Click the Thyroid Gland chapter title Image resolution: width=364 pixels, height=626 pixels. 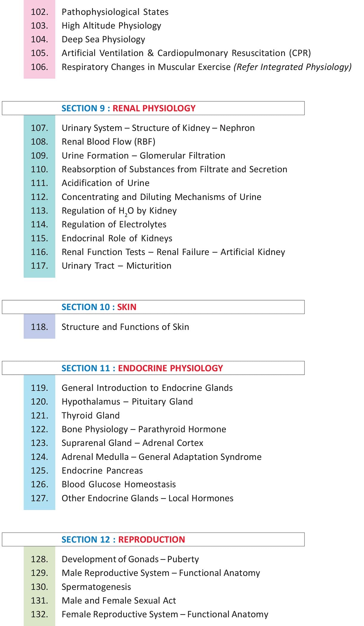91,416
